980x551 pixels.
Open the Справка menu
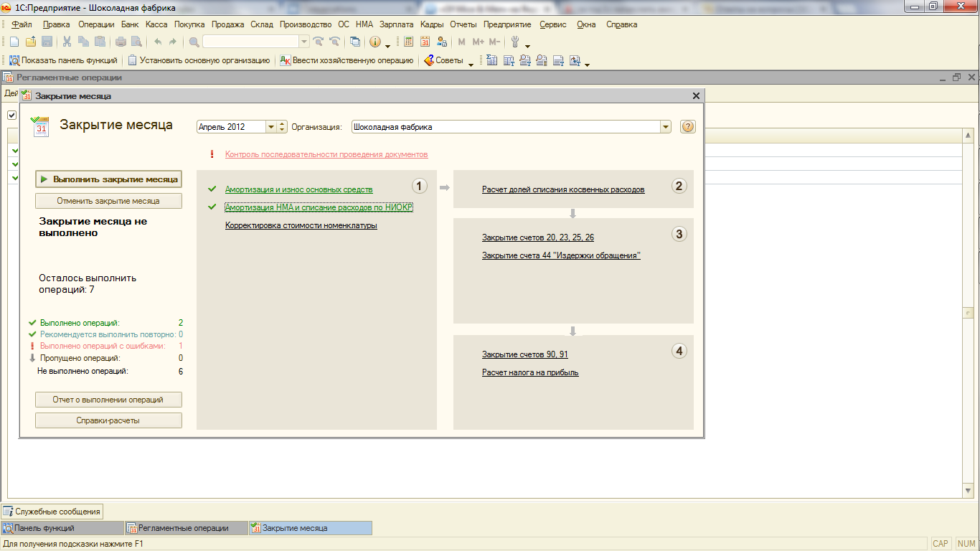coord(621,24)
